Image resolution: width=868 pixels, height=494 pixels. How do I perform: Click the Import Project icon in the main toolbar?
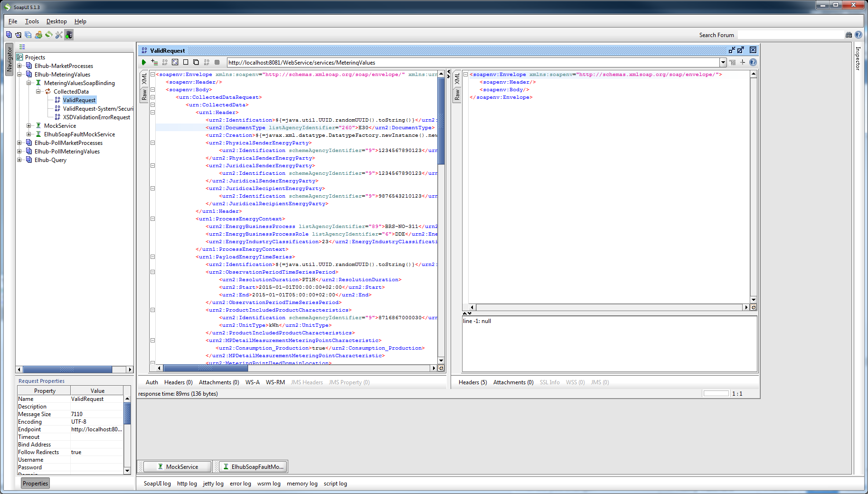click(18, 35)
